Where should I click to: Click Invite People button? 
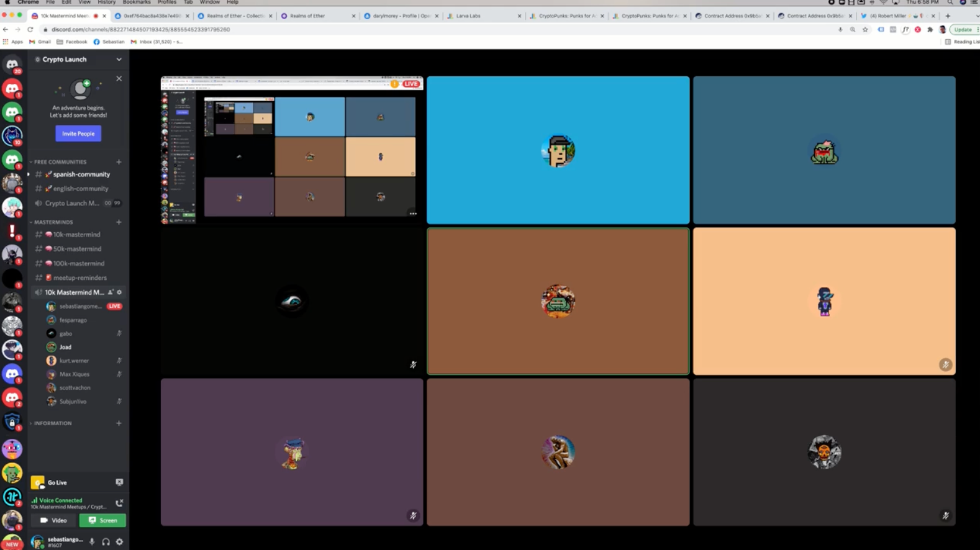pos(78,133)
